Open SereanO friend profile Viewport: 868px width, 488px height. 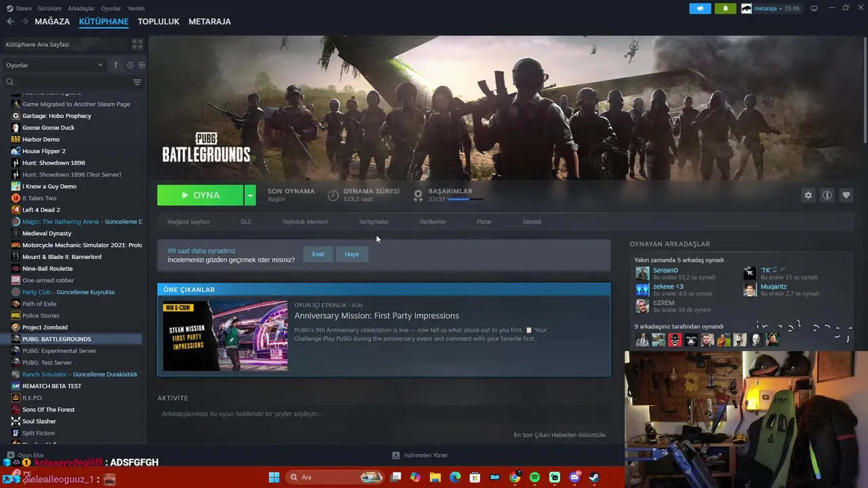click(665, 270)
